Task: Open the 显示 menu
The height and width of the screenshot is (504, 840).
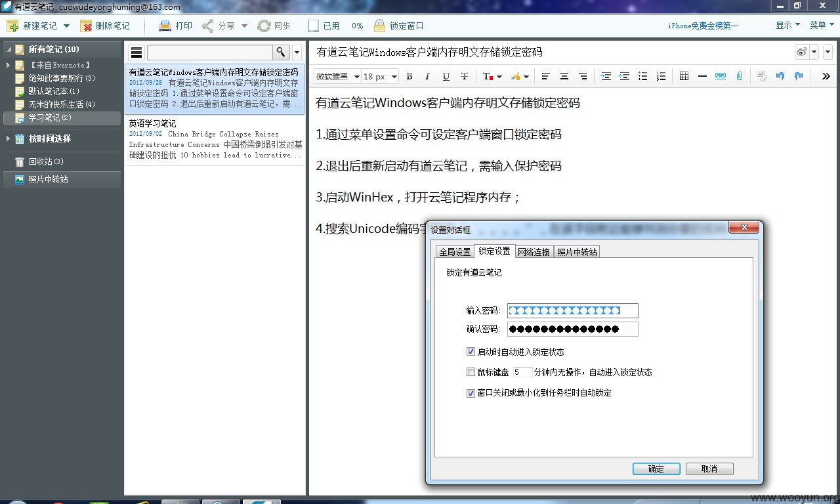Action: click(x=787, y=26)
